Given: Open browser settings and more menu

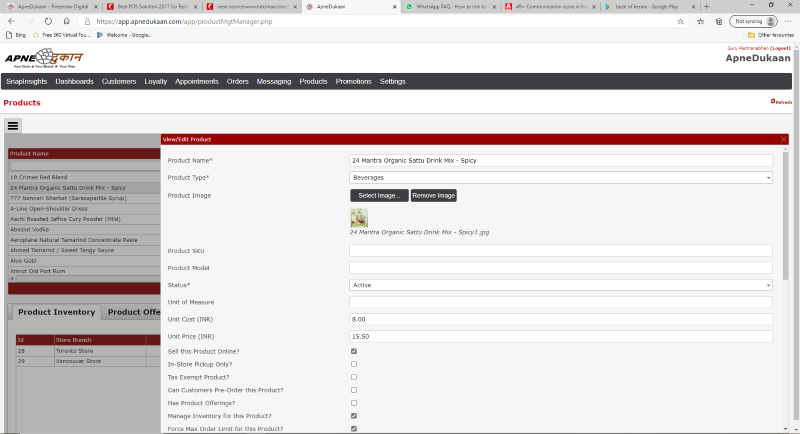Looking at the screenshot, I should 786,20.
